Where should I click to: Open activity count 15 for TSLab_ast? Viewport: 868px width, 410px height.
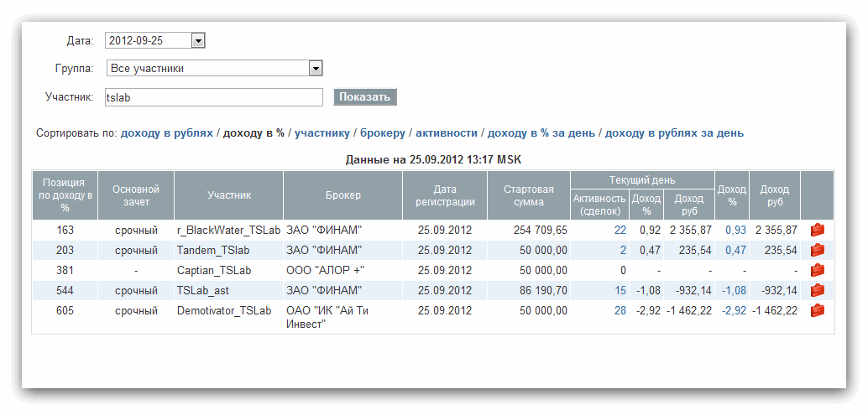[x=620, y=290]
